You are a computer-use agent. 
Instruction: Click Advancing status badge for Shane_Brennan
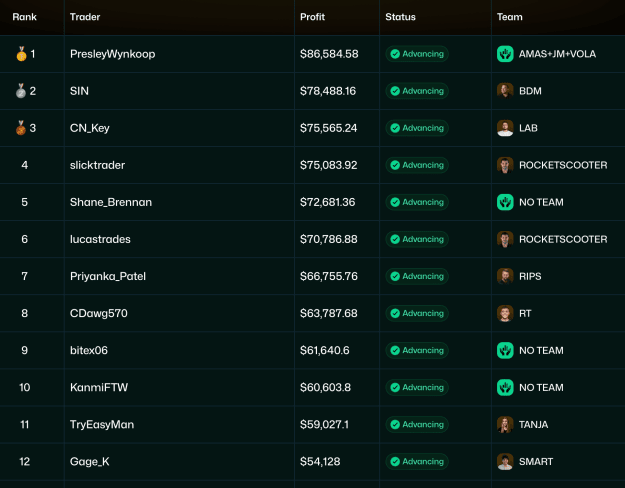[x=417, y=202]
